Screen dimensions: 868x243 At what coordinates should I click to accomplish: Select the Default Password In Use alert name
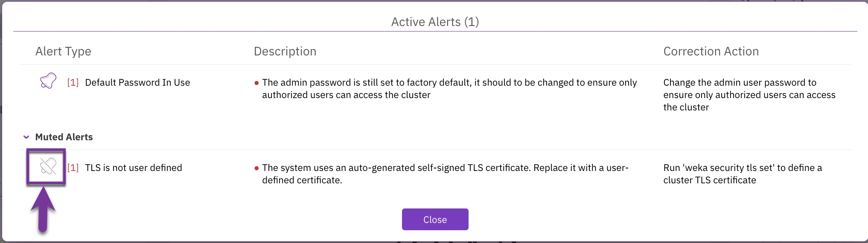coord(137,83)
